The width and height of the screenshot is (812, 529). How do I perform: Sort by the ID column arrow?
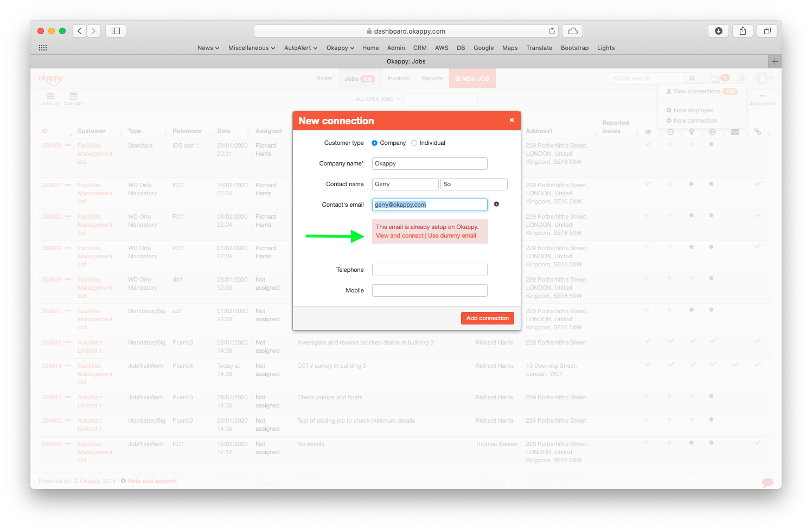point(71,135)
